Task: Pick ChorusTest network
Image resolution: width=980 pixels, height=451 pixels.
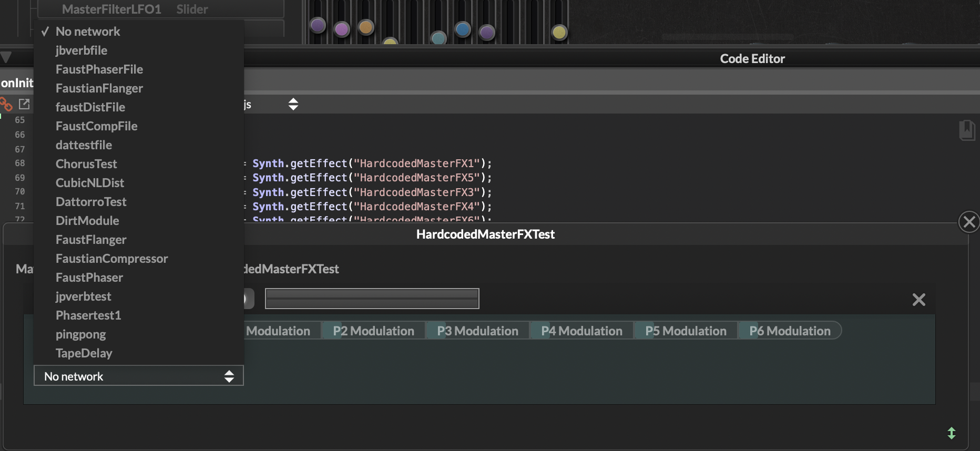Action: click(x=139, y=164)
